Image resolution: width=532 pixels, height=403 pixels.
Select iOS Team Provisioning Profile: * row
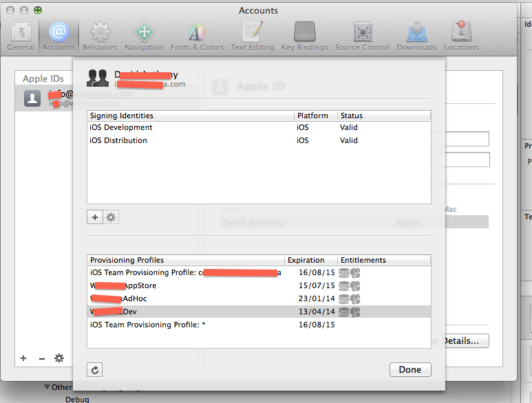point(259,325)
